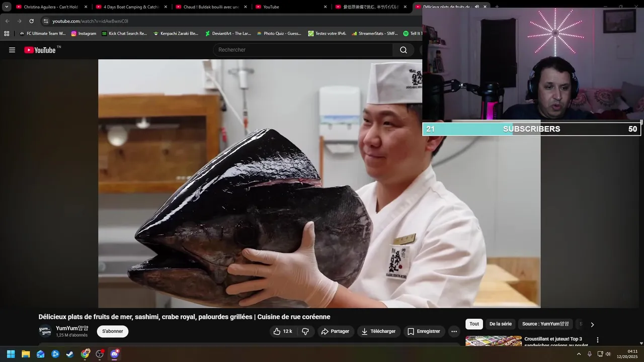Open the apps grid in bookmarks bar
The image size is (644, 362).
(x=7, y=34)
